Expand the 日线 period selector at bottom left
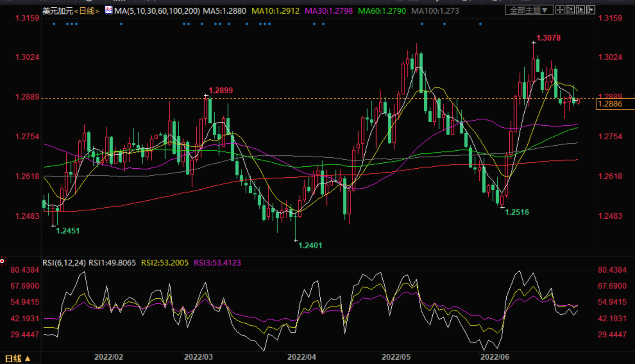 (x=18, y=358)
